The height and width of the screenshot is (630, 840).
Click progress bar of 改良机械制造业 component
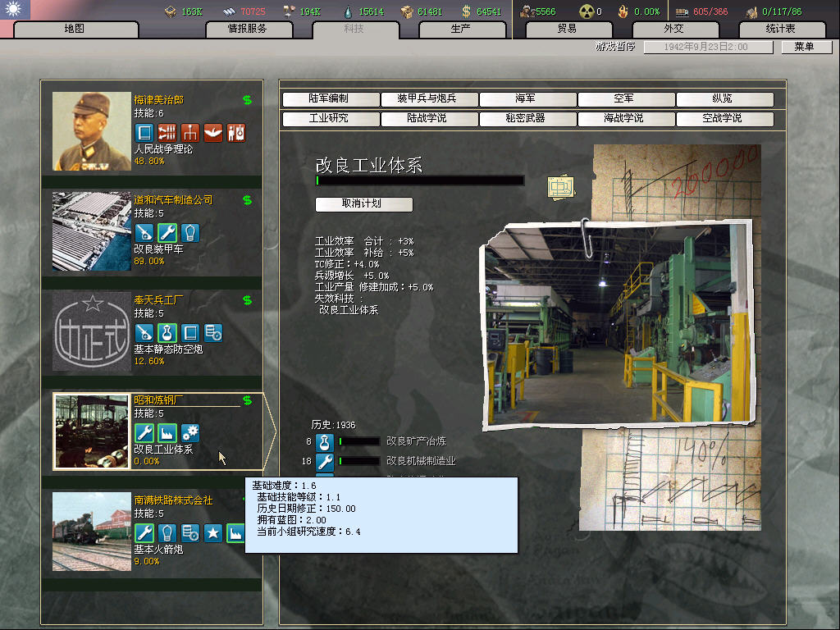pos(359,461)
